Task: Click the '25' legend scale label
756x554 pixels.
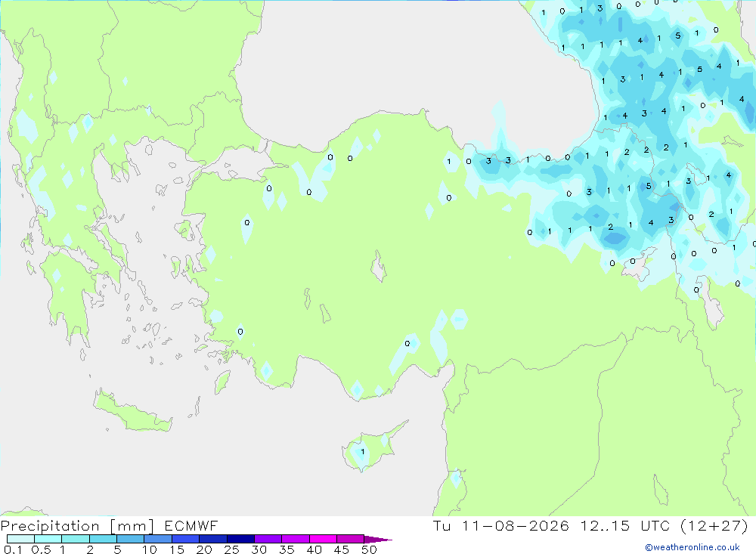Action: (x=232, y=549)
